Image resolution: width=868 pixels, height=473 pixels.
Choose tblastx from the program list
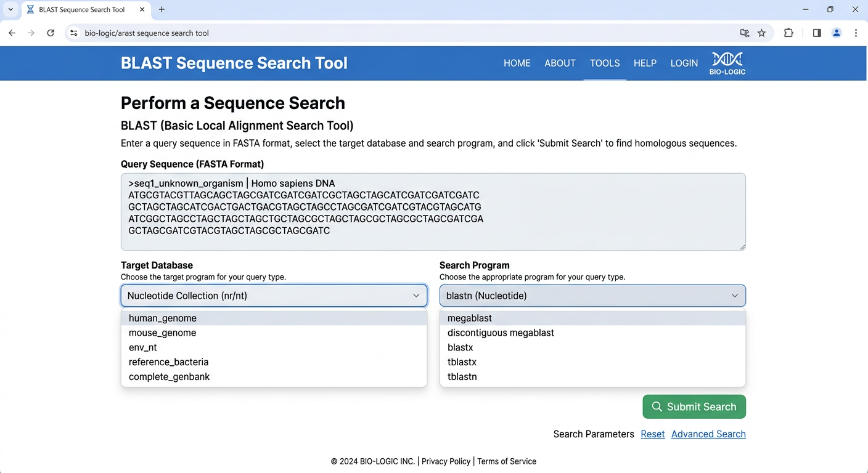(x=462, y=362)
